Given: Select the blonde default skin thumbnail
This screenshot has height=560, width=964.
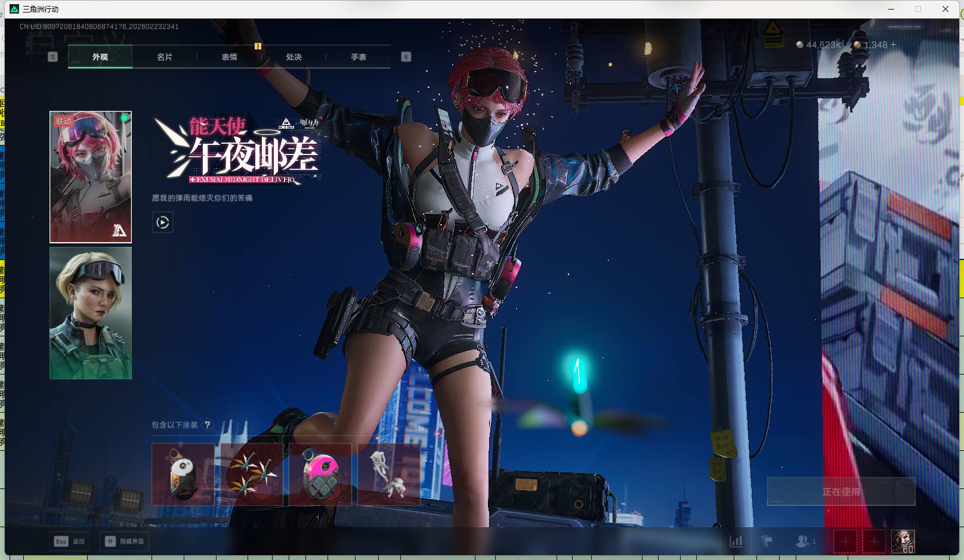Looking at the screenshot, I should (91, 313).
